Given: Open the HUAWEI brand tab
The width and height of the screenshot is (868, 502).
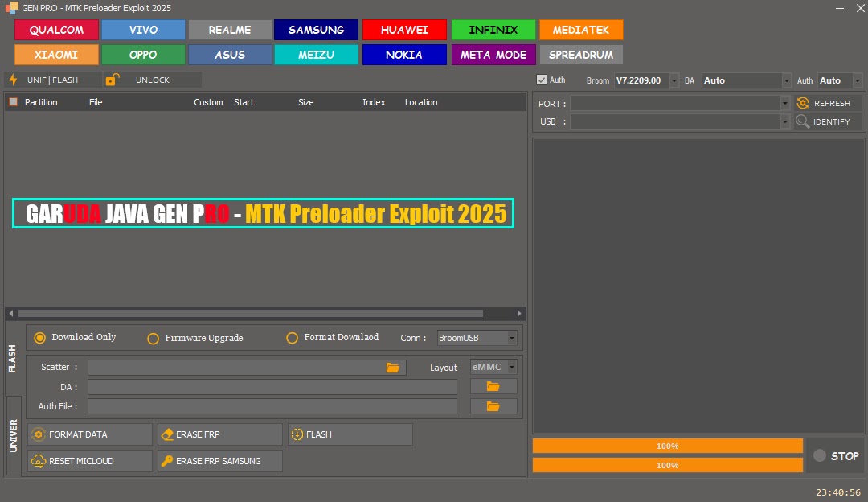Looking at the screenshot, I should pyautogui.click(x=404, y=30).
